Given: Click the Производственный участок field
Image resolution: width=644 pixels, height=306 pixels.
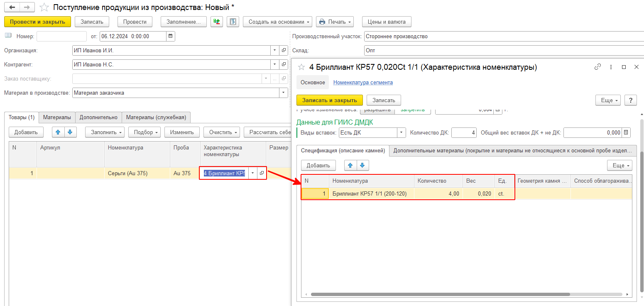Looking at the screenshot, I should click(504, 36).
